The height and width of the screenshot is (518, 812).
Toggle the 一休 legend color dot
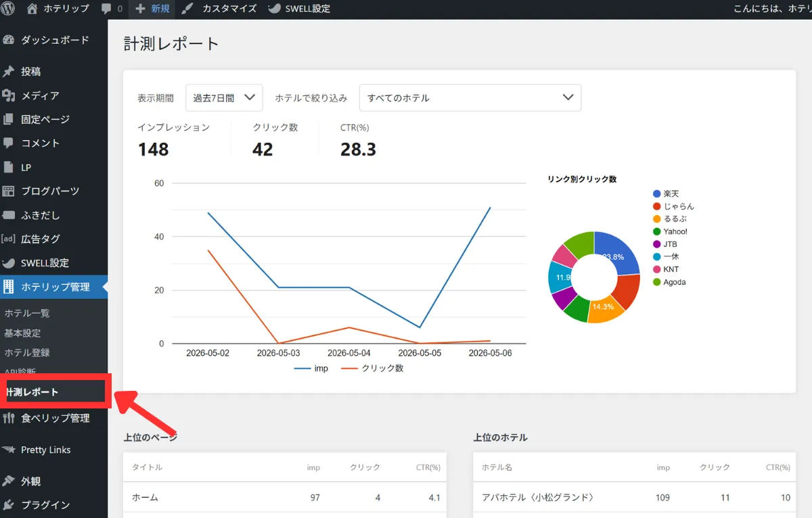point(656,257)
